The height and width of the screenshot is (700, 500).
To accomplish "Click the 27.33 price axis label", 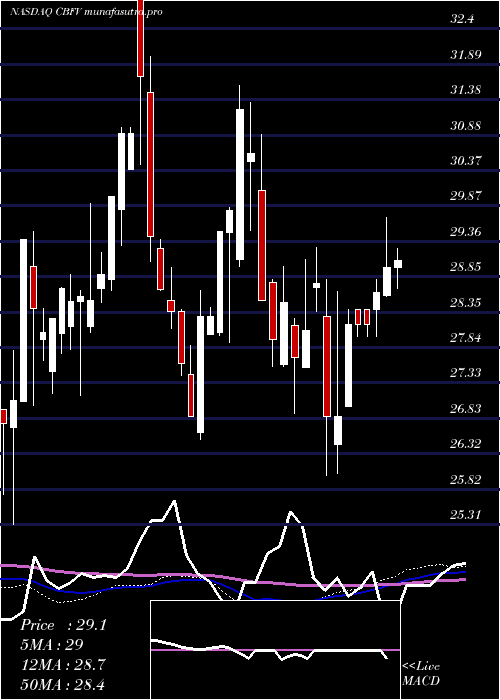I will (465, 373).
